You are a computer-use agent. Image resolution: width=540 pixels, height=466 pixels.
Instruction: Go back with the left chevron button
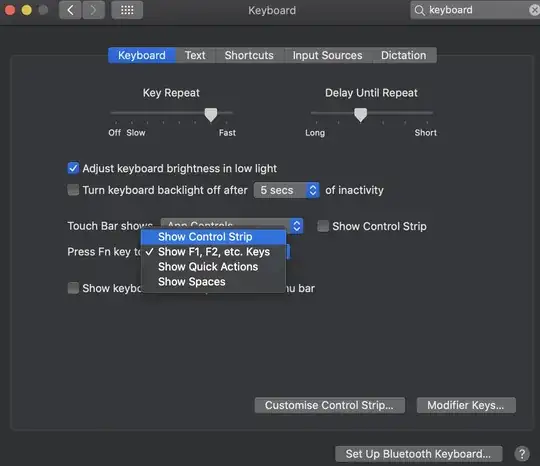click(x=70, y=10)
